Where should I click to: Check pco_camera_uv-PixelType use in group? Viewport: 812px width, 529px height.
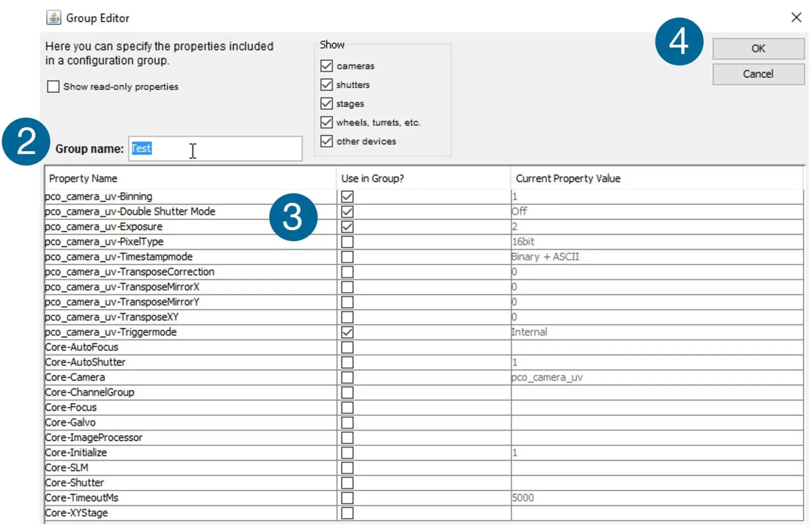pos(347,242)
